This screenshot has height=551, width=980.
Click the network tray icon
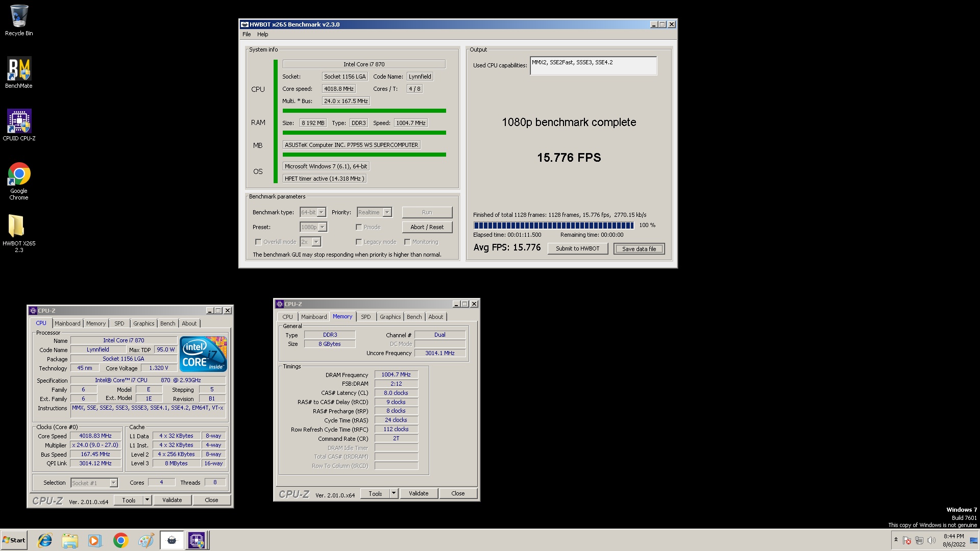coord(919,540)
